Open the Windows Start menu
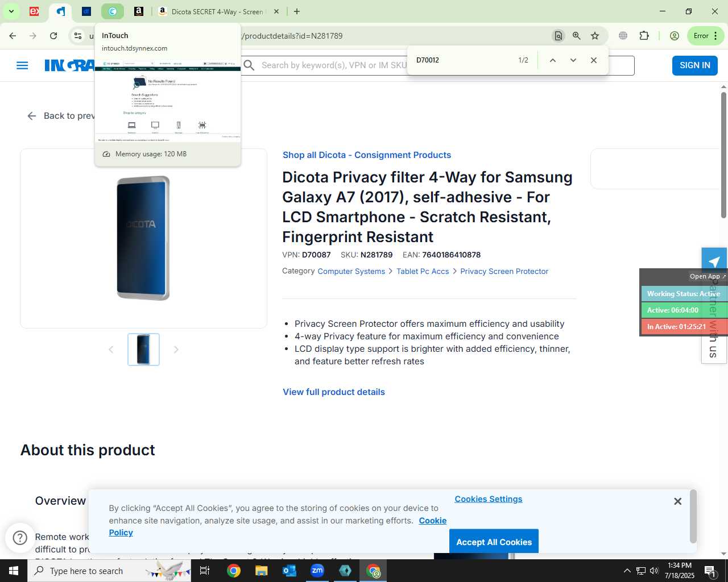Screen dimensions: 728x582 coord(14,571)
